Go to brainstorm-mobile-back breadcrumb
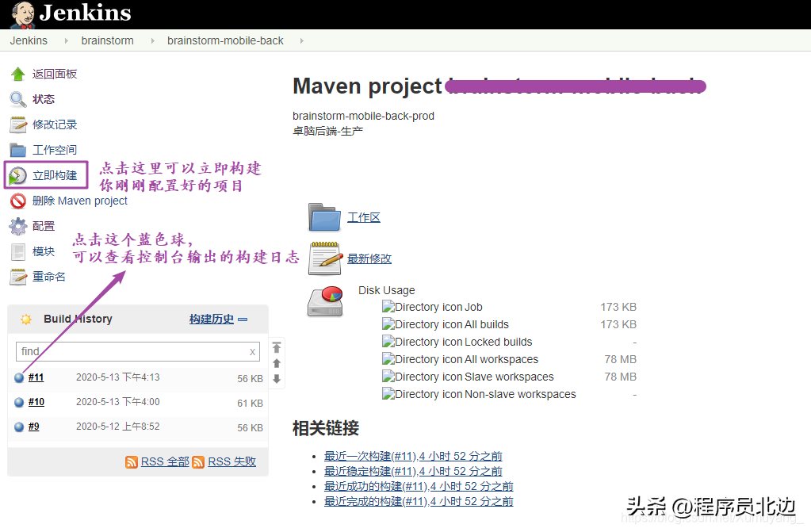 (x=225, y=40)
